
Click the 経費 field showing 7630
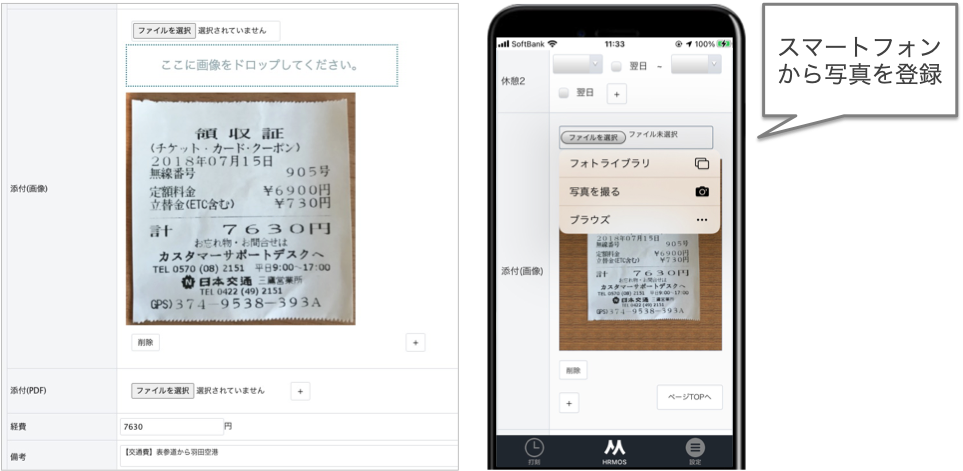coord(170,426)
